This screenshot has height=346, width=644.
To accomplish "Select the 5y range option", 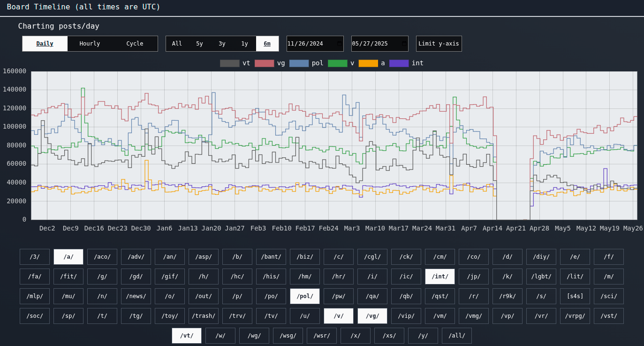I will click(x=199, y=44).
